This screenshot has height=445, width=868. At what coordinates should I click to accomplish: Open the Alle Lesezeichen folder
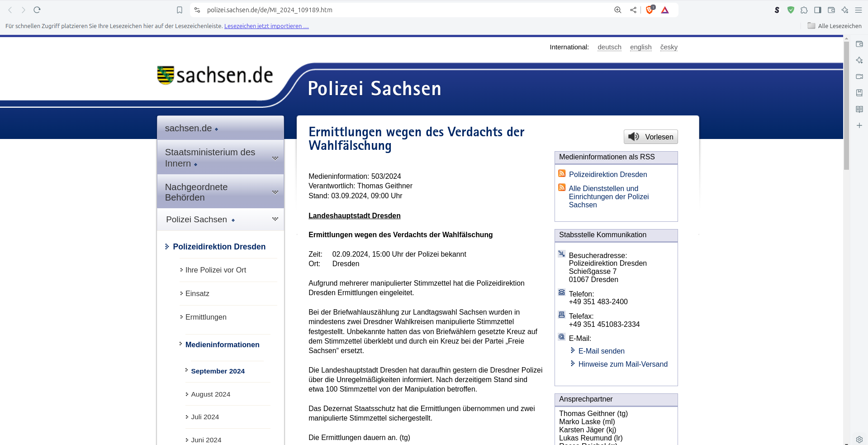click(835, 26)
